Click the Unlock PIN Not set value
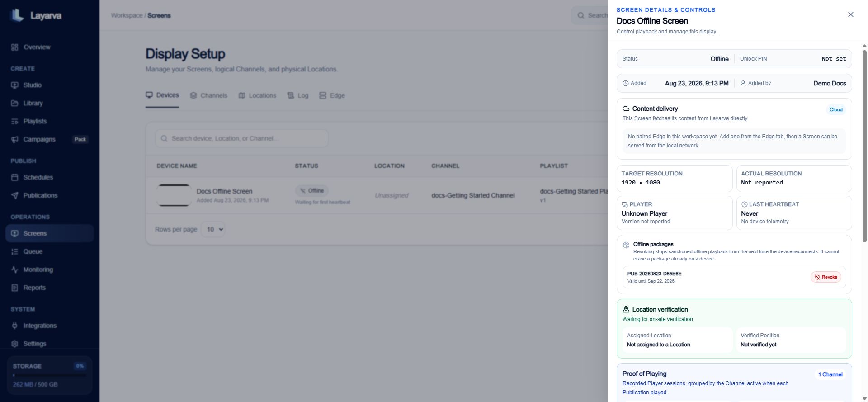This screenshot has width=868, height=402. (834, 59)
